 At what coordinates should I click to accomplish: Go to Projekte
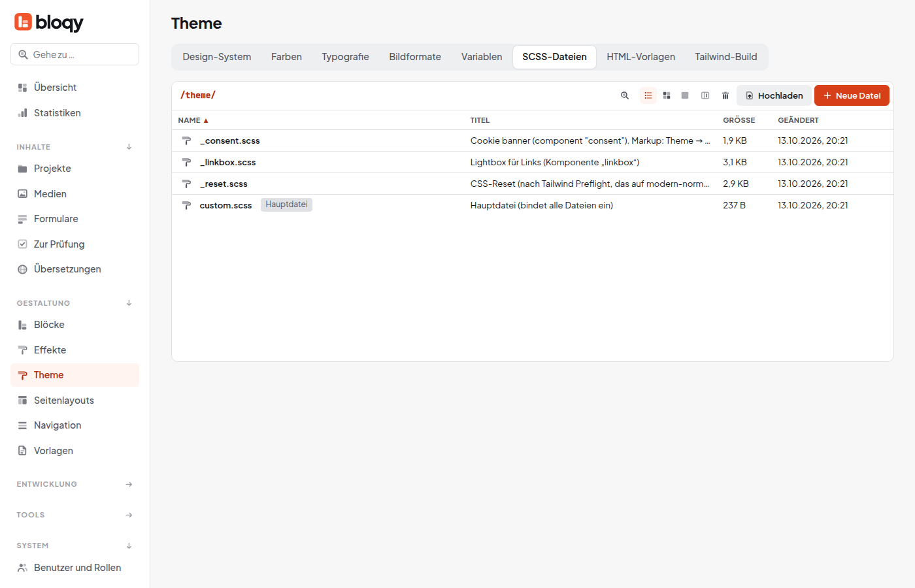click(75, 169)
